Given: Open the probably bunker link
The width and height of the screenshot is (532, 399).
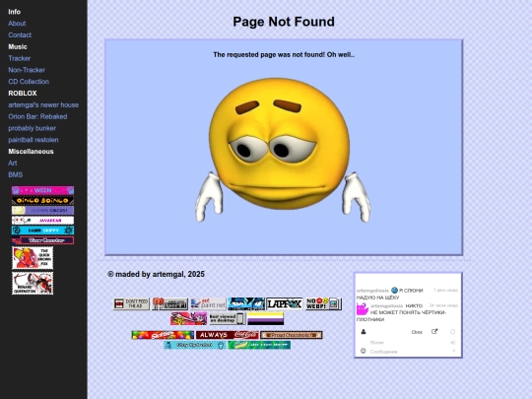Looking at the screenshot, I should click(x=32, y=128).
